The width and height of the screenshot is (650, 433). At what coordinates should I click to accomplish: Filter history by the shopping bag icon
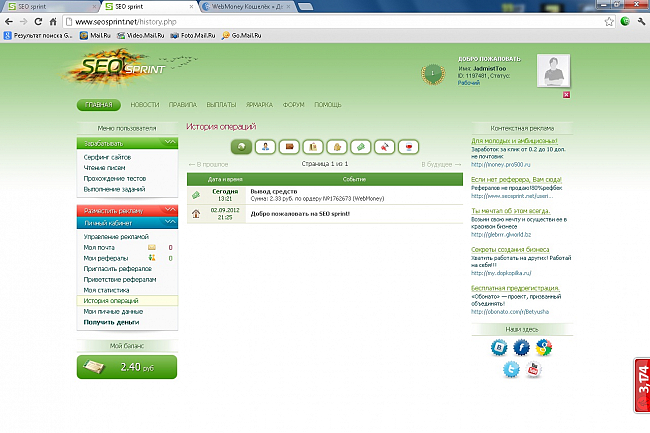(x=313, y=147)
